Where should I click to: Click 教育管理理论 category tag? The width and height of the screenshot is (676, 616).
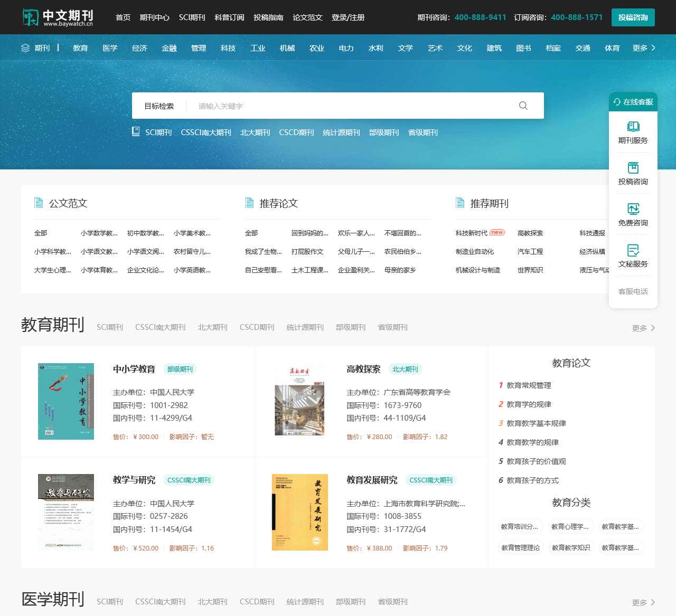coord(520,547)
